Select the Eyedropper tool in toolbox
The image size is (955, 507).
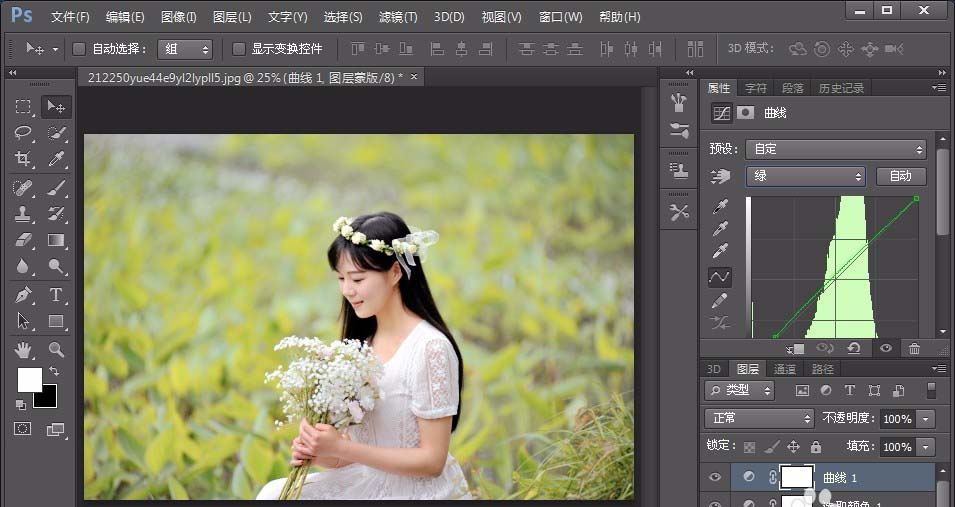[x=56, y=159]
